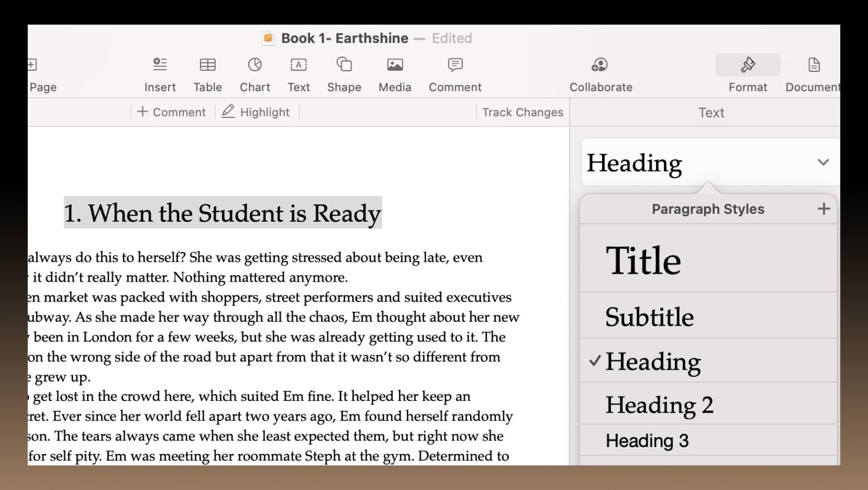The width and height of the screenshot is (868, 490).
Task: Switch to the Text inspector tab
Action: (711, 112)
